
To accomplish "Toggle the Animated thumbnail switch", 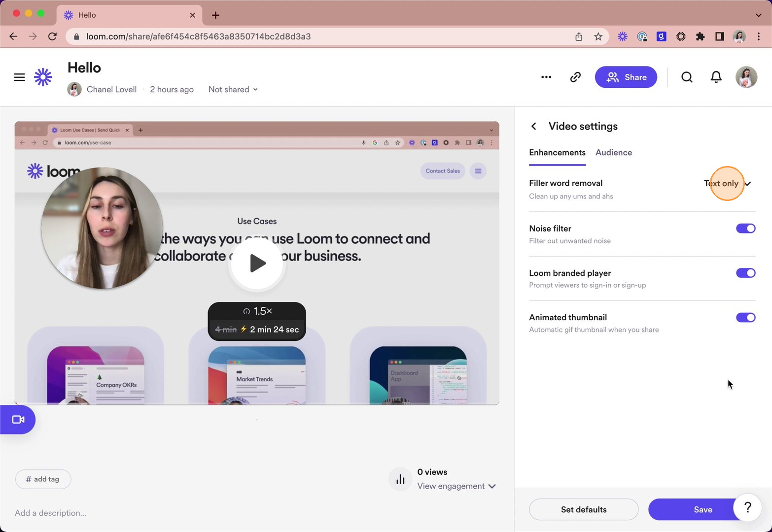I will (x=746, y=317).
